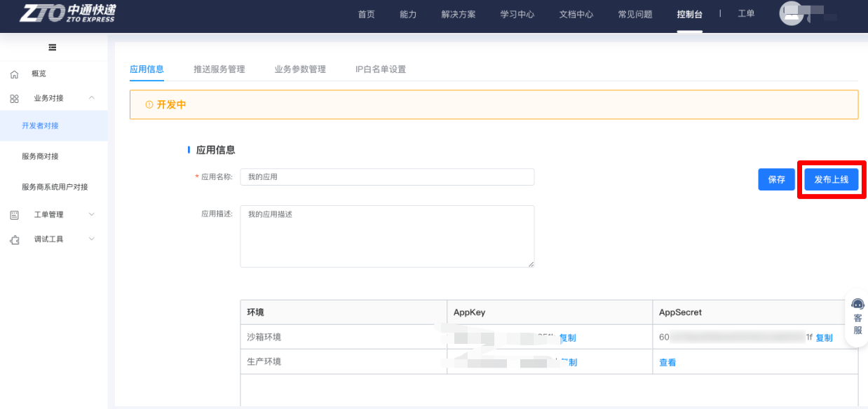868x409 pixels.
Task: Expand the 工单管理 menu chevron
Action: (x=92, y=214)
